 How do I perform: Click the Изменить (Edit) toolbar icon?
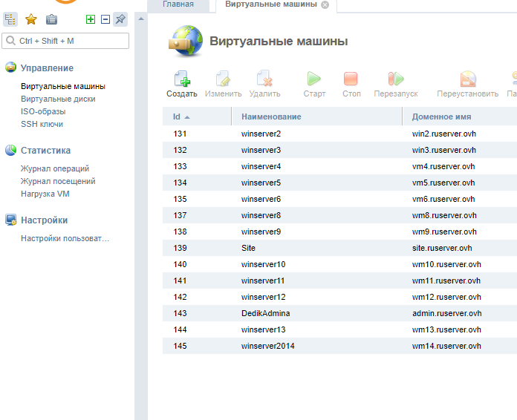223,79
